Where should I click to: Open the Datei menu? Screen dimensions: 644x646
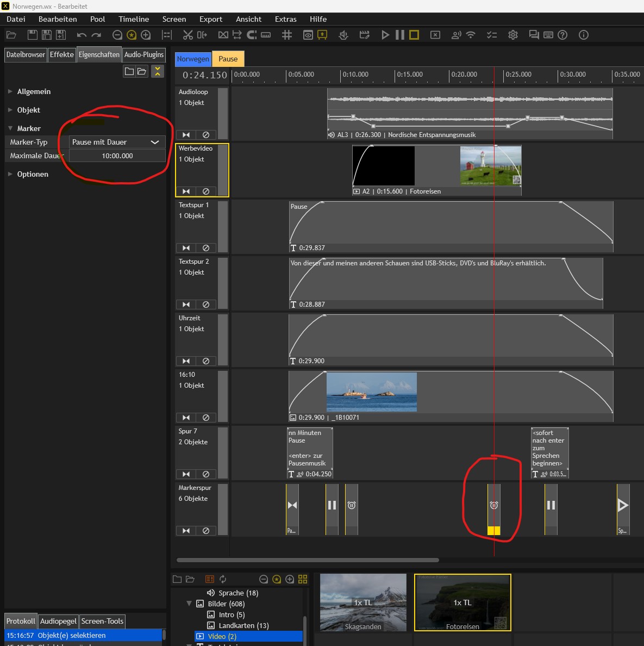(16, 19)
